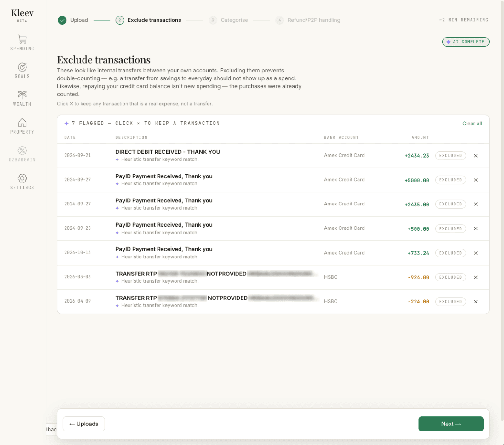The width and height of the screenshot is (504, 445).
Task: Open the Spending section cart icon
Action: point(22,39)
